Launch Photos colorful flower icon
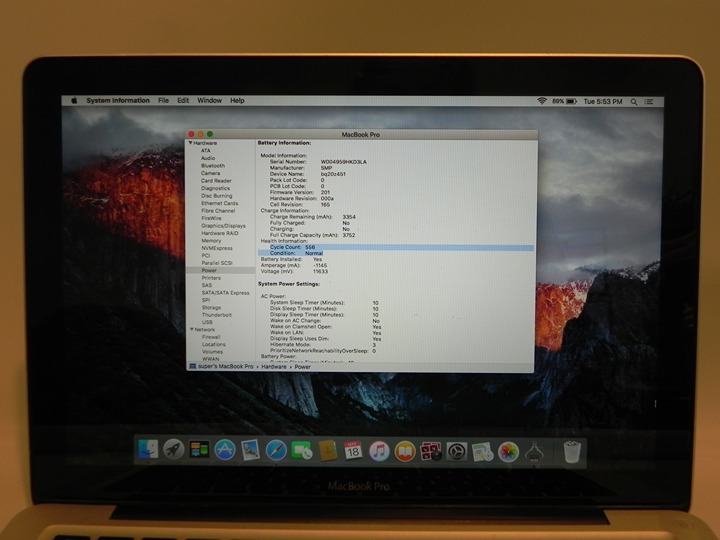Image resolution: width=720 pixels, height=540 pixels. point(509,452)
